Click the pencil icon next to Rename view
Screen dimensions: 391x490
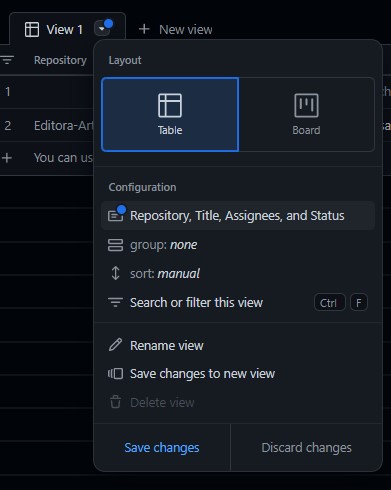(x=115, y=345)
